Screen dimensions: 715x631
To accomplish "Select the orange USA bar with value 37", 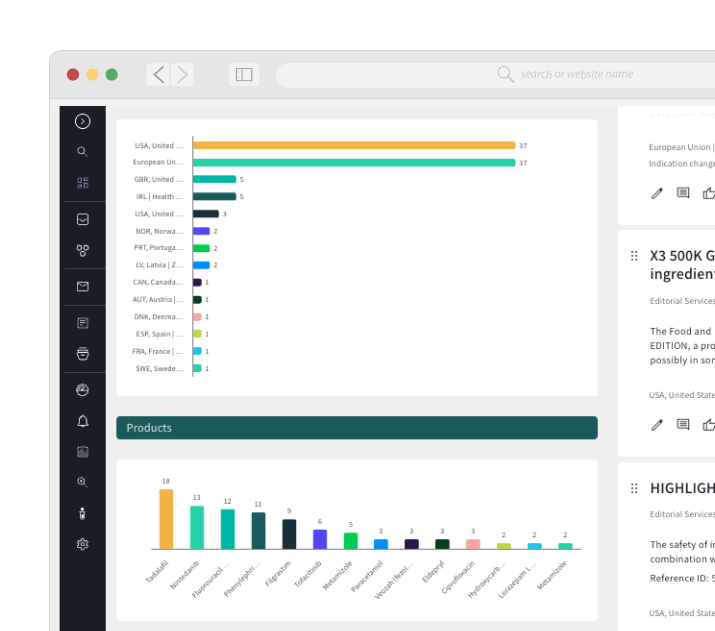I will click(x=353, y=145).
